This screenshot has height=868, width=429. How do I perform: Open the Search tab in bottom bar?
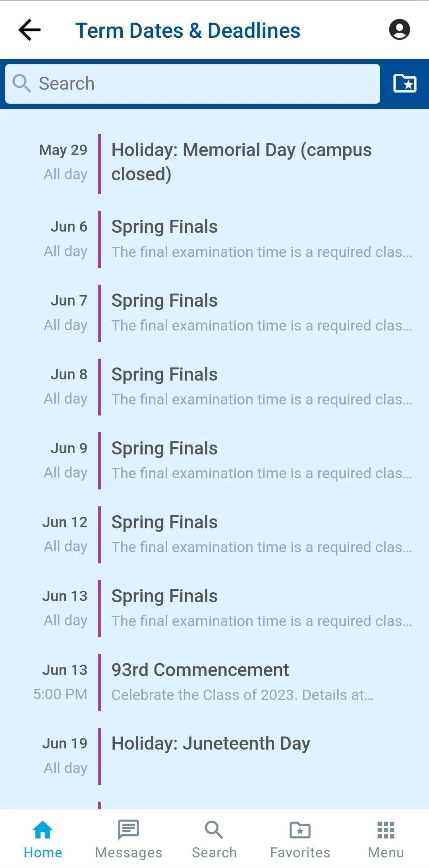[214, 839]
